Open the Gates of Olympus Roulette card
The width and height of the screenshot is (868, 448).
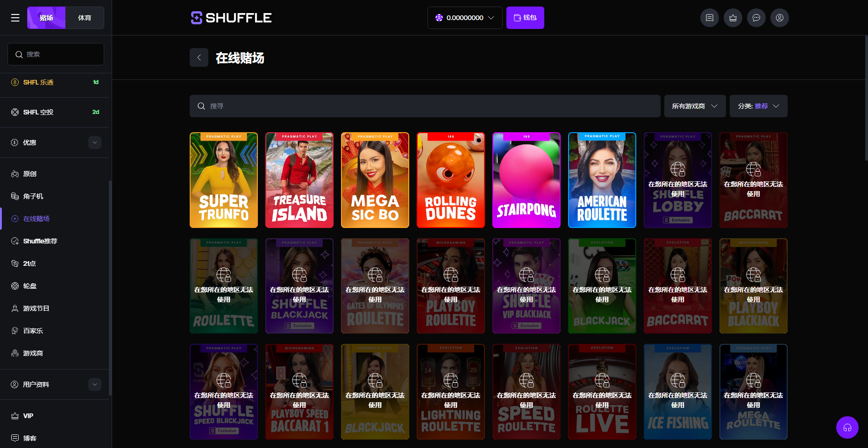(375, 286)
